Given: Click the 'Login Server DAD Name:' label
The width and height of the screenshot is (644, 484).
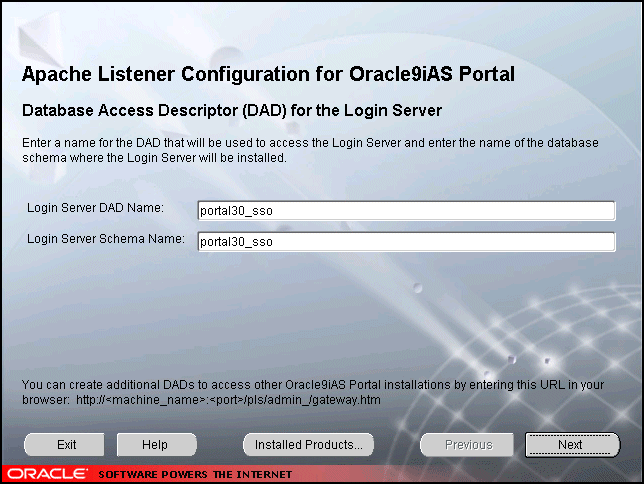Looking at the screenshot, I should coord(95,208).
